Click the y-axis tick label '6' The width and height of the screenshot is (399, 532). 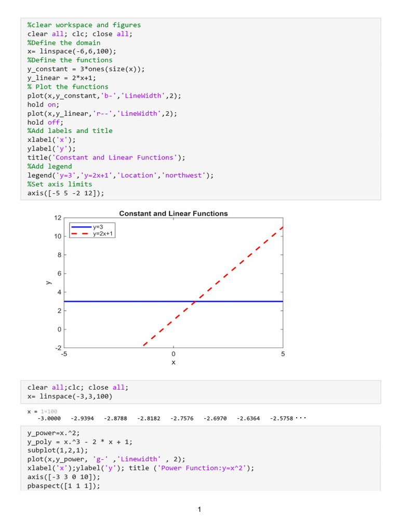click(59, 273)
